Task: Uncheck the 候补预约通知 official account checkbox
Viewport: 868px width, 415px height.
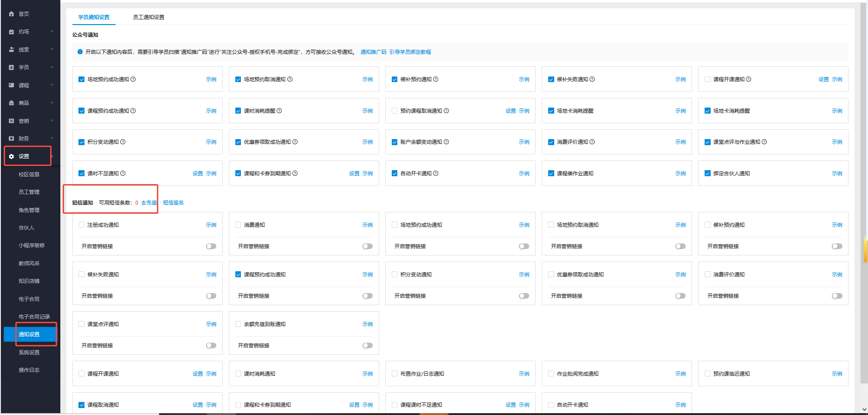Action: (x=395, y=79)
